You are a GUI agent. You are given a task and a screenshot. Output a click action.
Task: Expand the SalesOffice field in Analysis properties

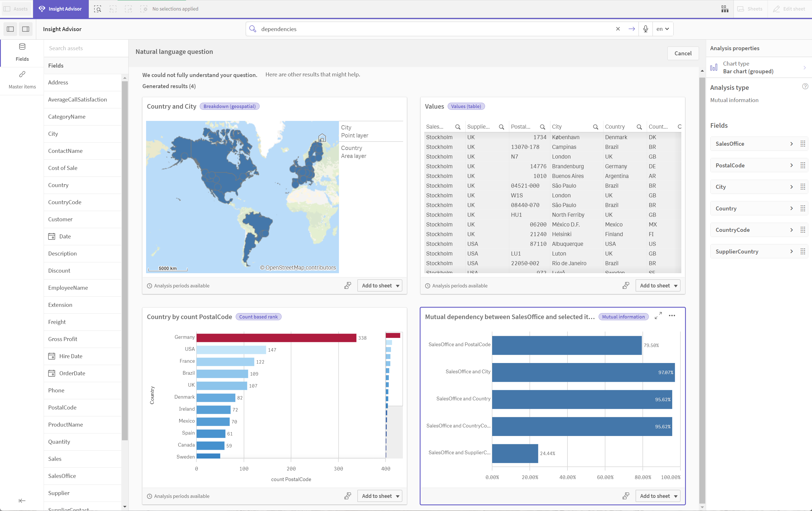(x=791, y=143)
